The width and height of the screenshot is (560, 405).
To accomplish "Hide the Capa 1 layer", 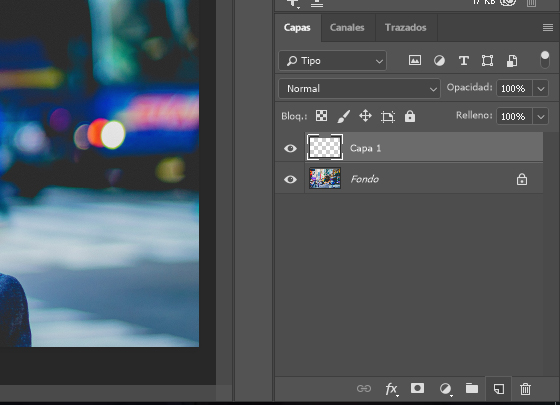I will click(290, 148).
